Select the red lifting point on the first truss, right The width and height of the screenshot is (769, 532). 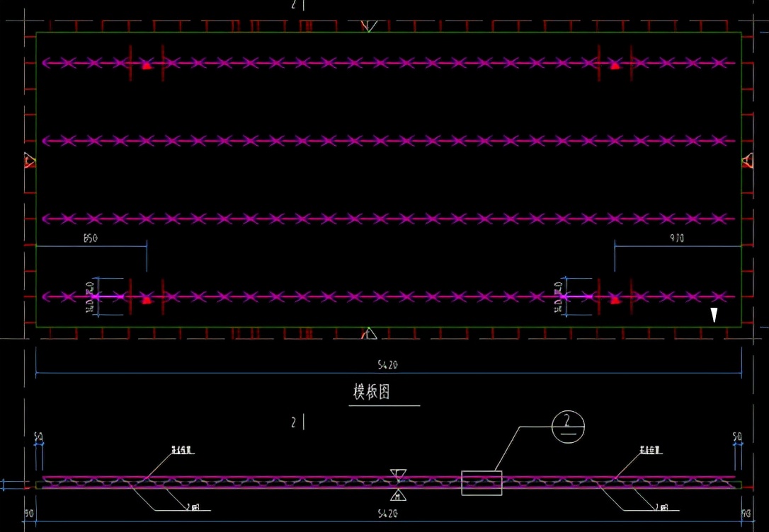tap(615, 65)
